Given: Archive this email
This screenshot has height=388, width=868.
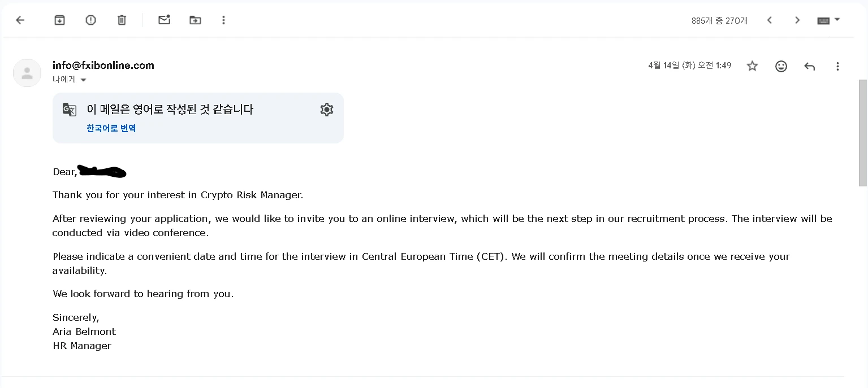Looking at the screenshot, I should (x=59, y=20).
